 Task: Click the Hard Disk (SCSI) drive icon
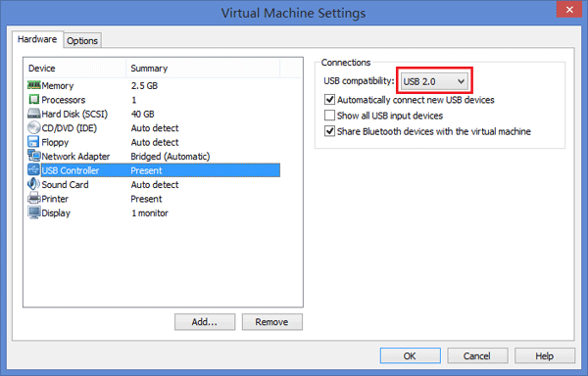33,114
